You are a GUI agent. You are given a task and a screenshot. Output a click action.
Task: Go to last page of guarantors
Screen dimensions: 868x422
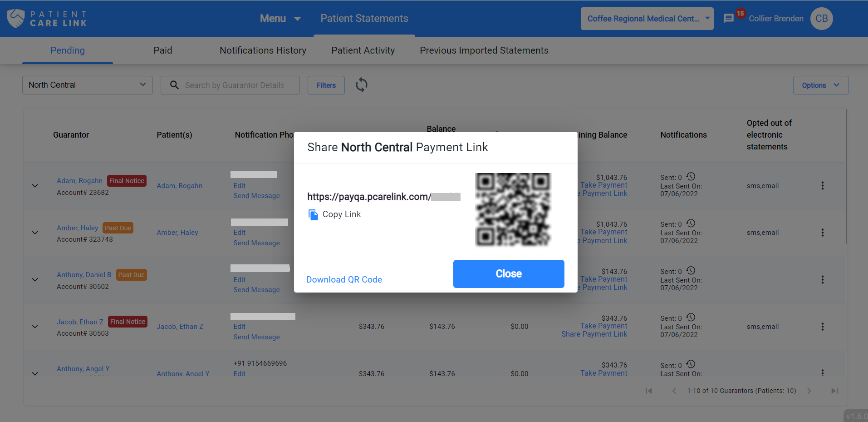[834, 391]
